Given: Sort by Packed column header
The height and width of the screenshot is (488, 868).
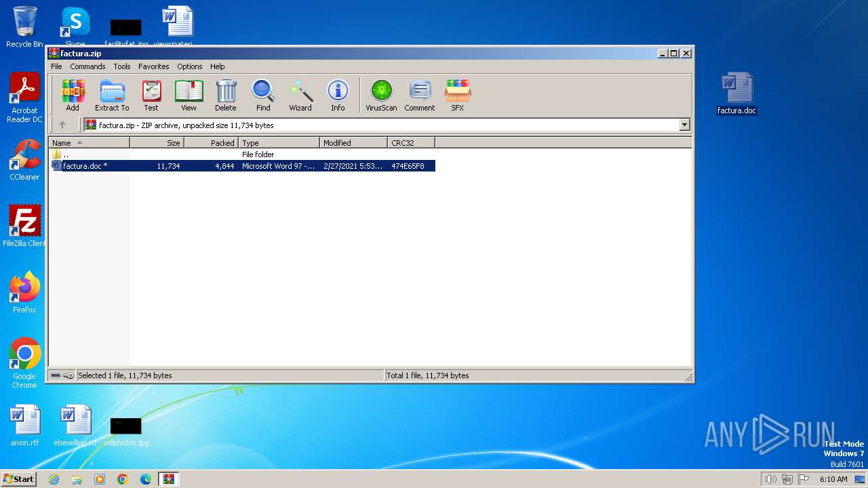Looking at the screenshot, I should tap(211, 143).
